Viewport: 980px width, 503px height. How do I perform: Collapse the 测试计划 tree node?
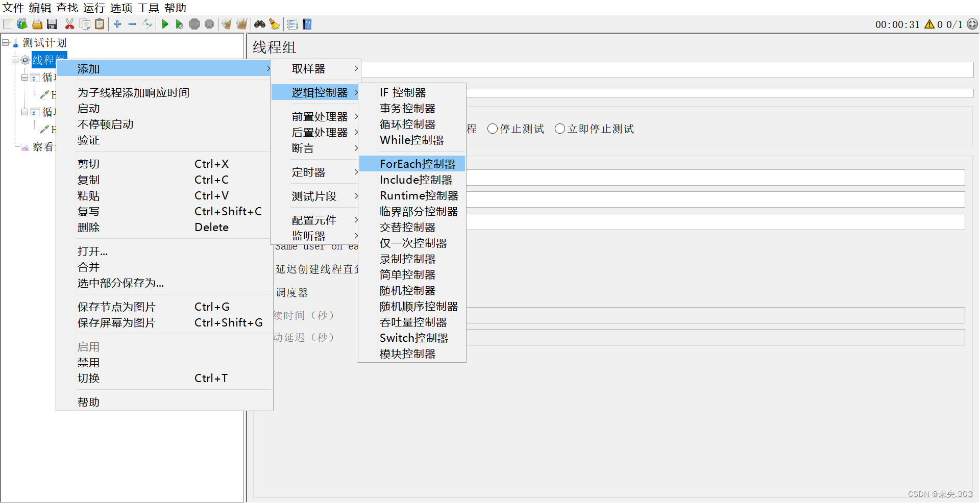pos(6,43)
